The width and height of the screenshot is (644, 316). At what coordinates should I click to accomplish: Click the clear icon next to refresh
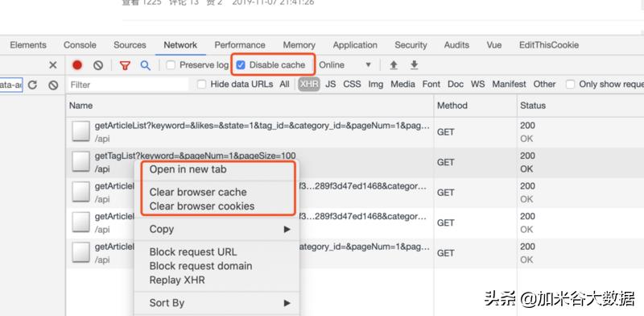[53, 85]
